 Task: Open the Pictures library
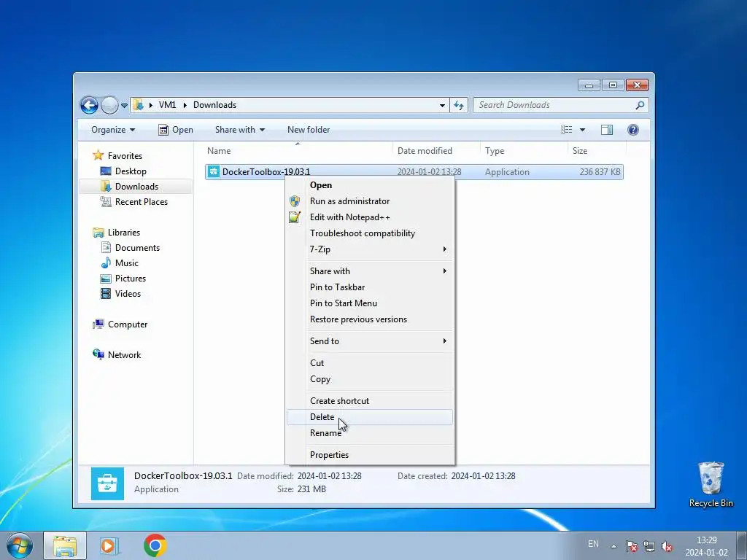point(130,279)
